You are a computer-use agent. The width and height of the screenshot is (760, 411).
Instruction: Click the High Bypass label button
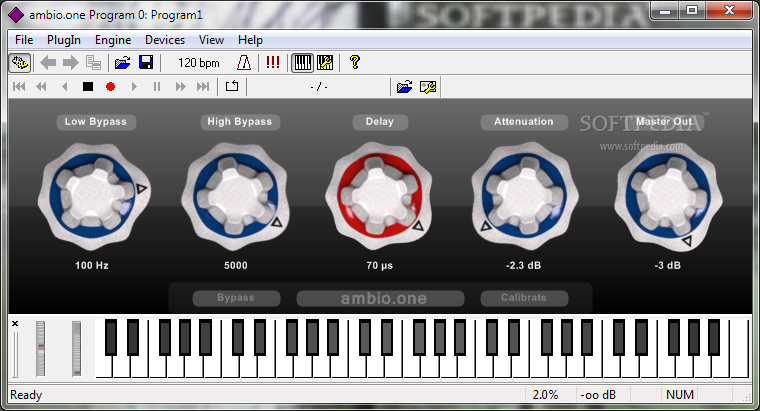tap(240, 122)
